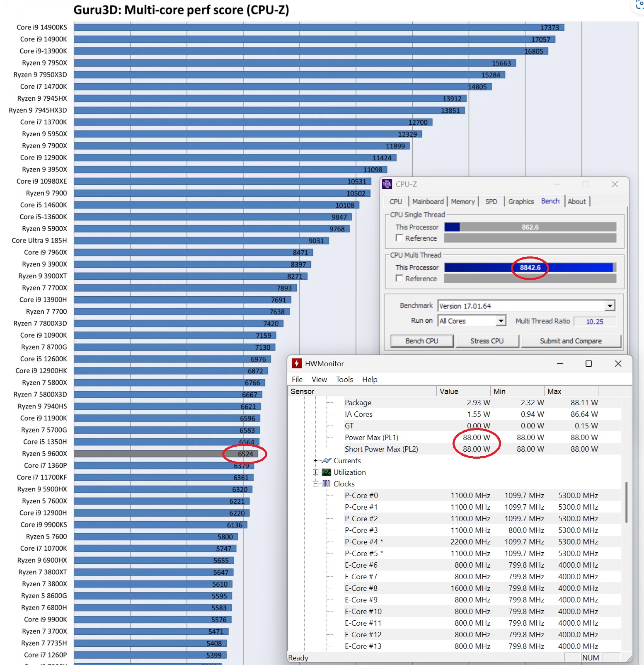Click the Core i9 14900KS chart bar
The height and width of the screenshot is (665, 644).
[x=319, y=27]
